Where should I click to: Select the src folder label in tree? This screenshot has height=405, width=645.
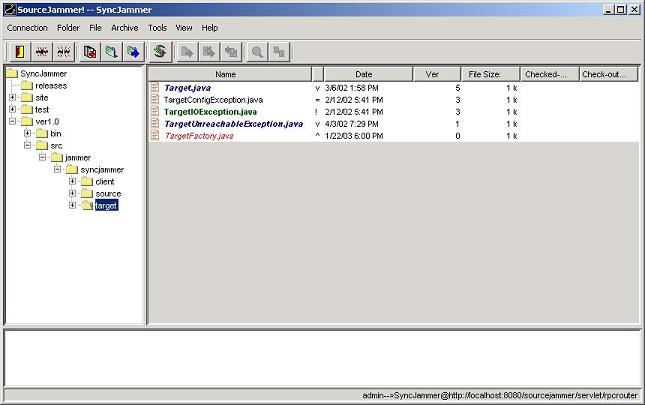coord(56,146)
